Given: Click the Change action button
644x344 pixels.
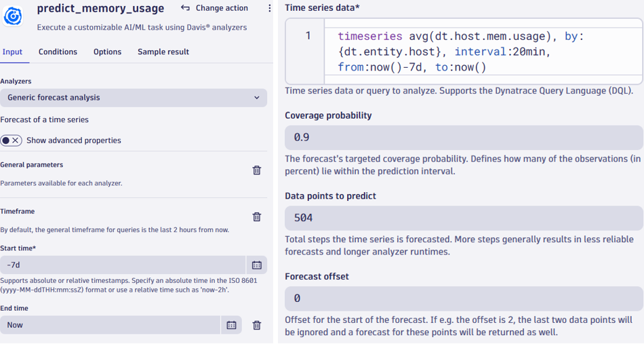Looking at the screenshot, I should point(215,8).
